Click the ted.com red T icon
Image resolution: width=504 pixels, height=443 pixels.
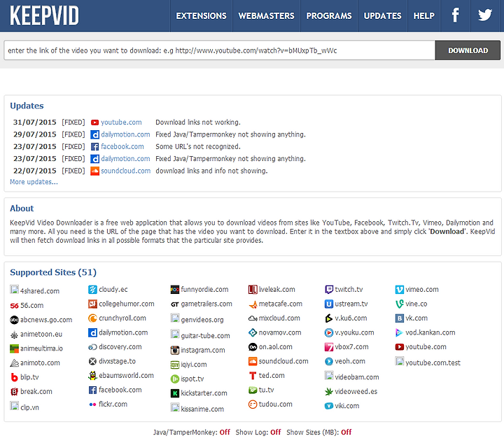[x=253, y=376]
